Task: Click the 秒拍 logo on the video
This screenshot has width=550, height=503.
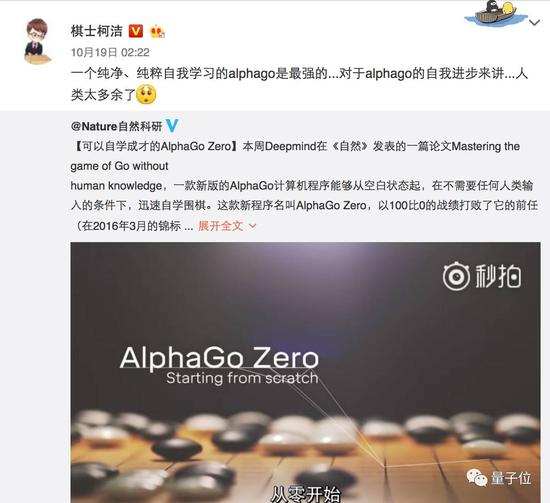Action: pos(482,277)
